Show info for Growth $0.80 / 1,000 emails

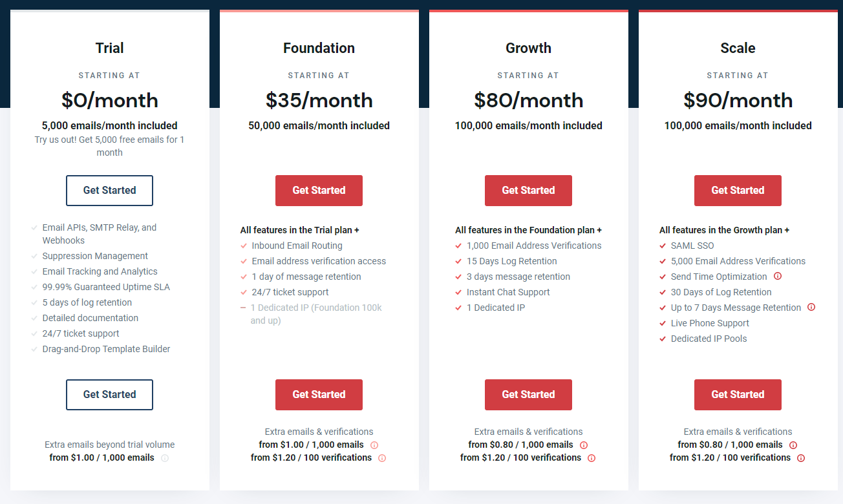tap(584, 445)
